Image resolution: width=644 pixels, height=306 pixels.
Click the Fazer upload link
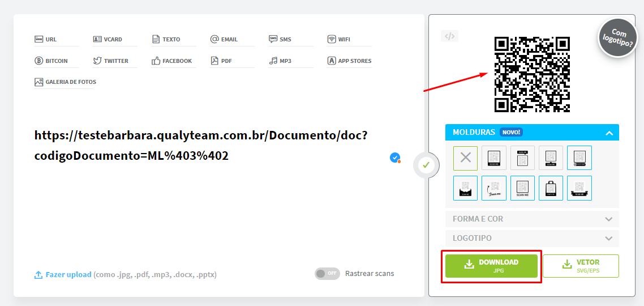63,274
